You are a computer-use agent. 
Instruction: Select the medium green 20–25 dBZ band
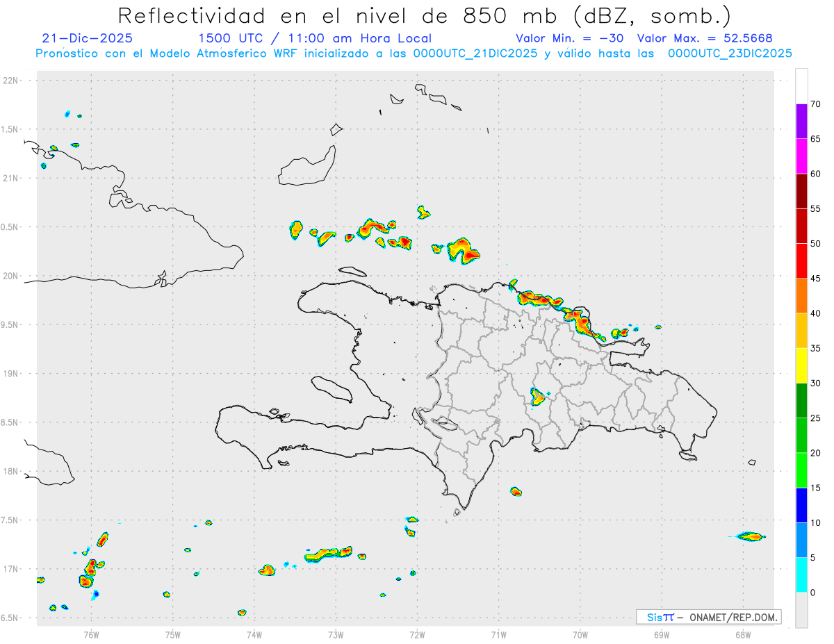click(801, 436)
